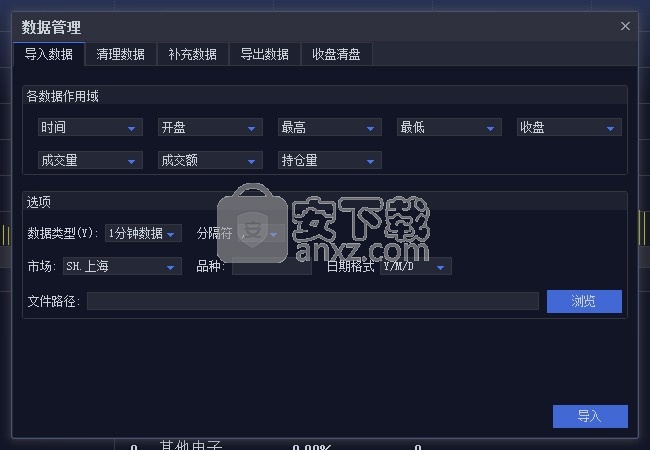
Task: Open the 最低 field dropdown
Action: (449, 127)
